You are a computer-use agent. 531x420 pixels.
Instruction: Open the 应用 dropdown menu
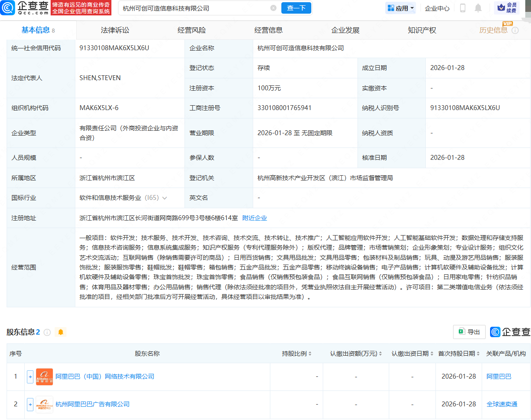pos(401,8)
